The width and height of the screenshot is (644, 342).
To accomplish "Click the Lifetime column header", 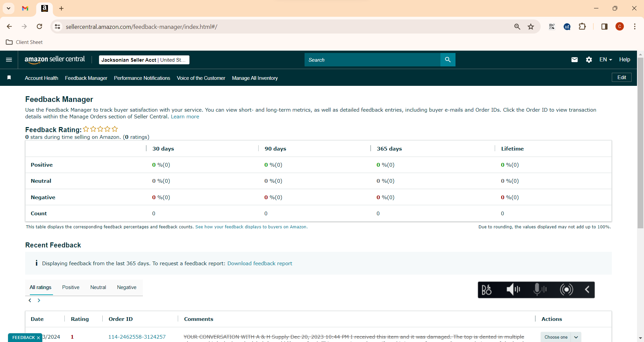I will tap(512, 149).
